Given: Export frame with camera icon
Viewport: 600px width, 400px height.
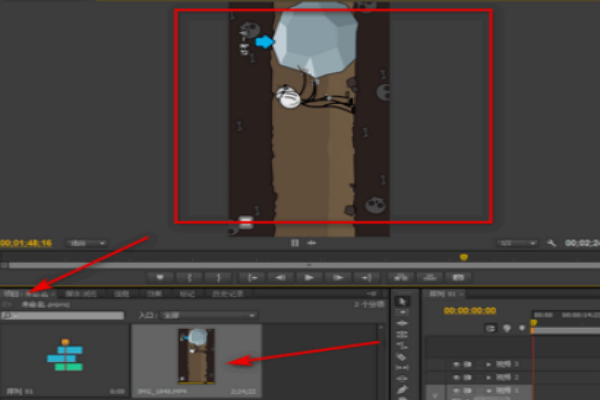Looking at the screenshot, I should (x=458, y=278).
